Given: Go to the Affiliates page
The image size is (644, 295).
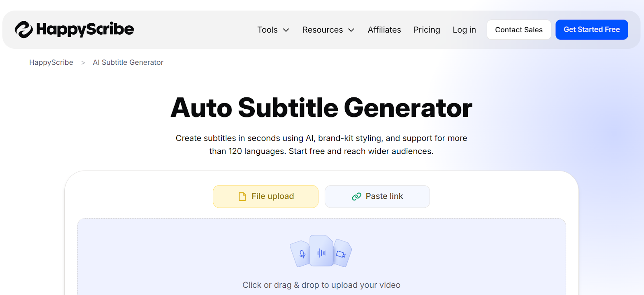Looking at the screenshot, I should point(384,30).
